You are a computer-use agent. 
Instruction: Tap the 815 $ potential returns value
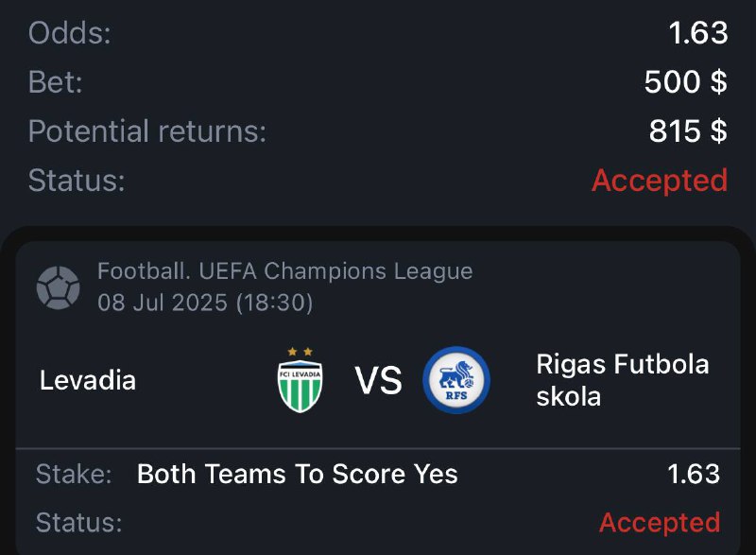(x=688, y=131)
